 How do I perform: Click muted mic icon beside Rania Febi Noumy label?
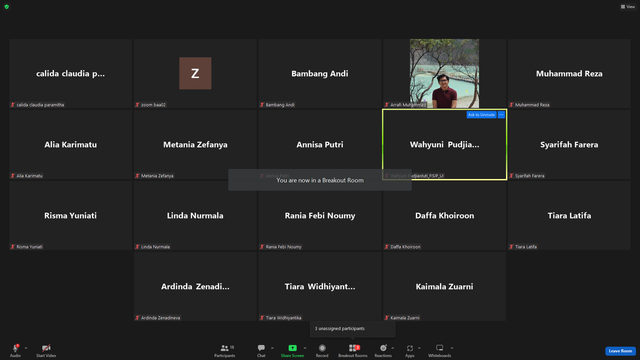[x=262, y=247]
